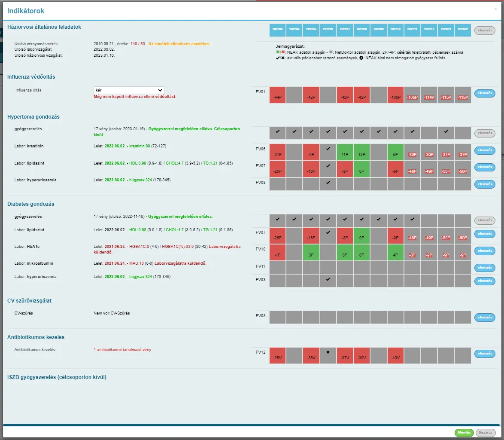Select the 202203 month column header
The image size is (504, 440).
click(x=277, y=30)
